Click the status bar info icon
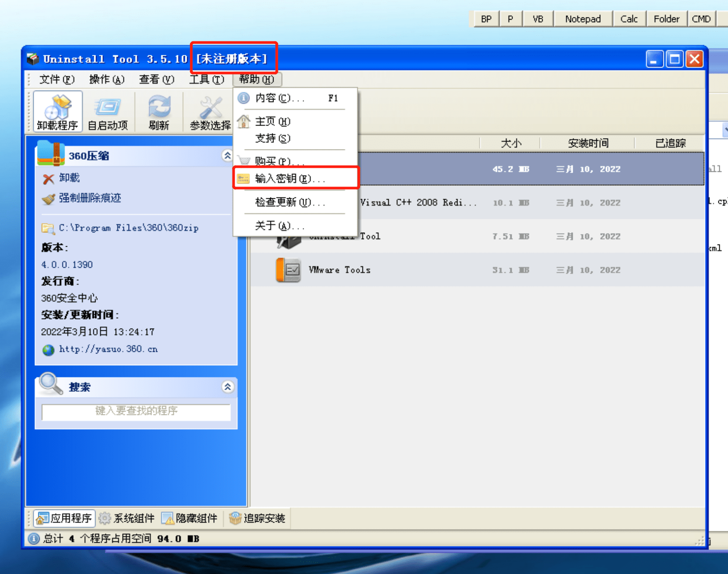Viewport: 728px width, 574px height. [x=34, y=539]
